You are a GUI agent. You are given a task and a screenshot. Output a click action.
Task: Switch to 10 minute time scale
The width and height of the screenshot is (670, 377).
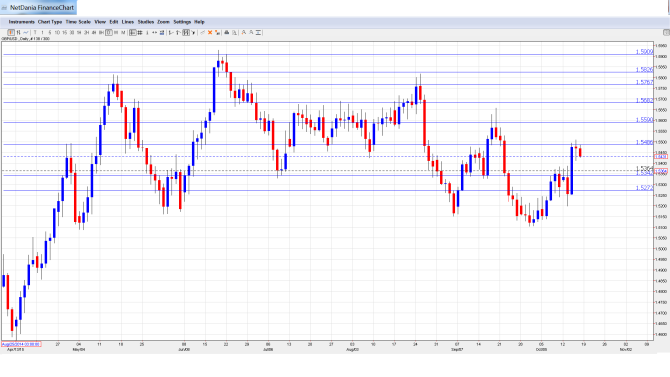click(57, 32)
